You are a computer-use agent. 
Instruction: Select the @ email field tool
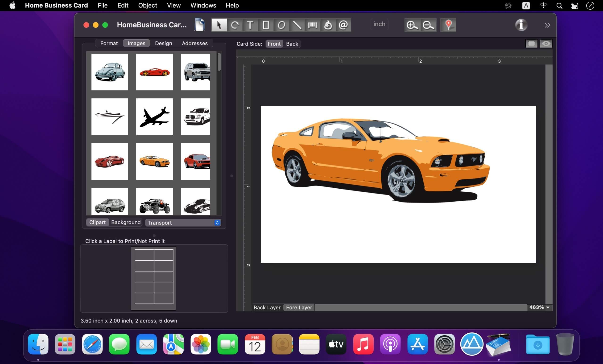pos(343,25)
